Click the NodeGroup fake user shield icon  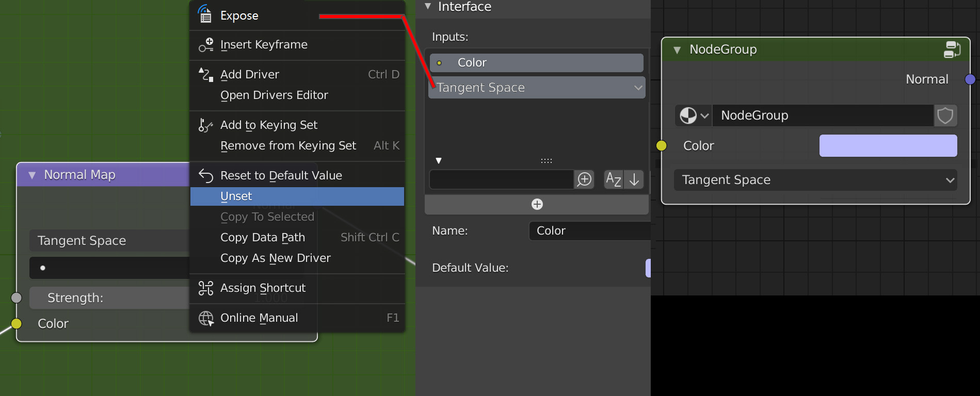click(945, 115)
